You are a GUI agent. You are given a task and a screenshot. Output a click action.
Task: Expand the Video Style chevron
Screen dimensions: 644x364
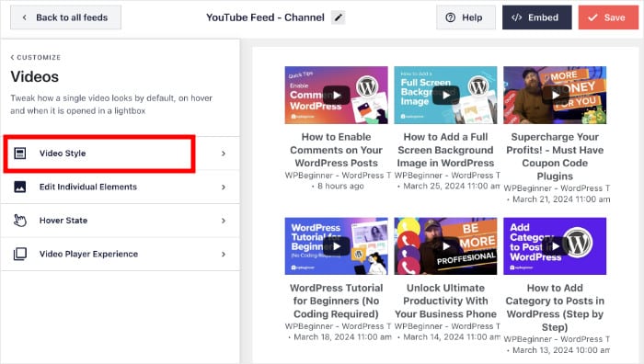224,154
